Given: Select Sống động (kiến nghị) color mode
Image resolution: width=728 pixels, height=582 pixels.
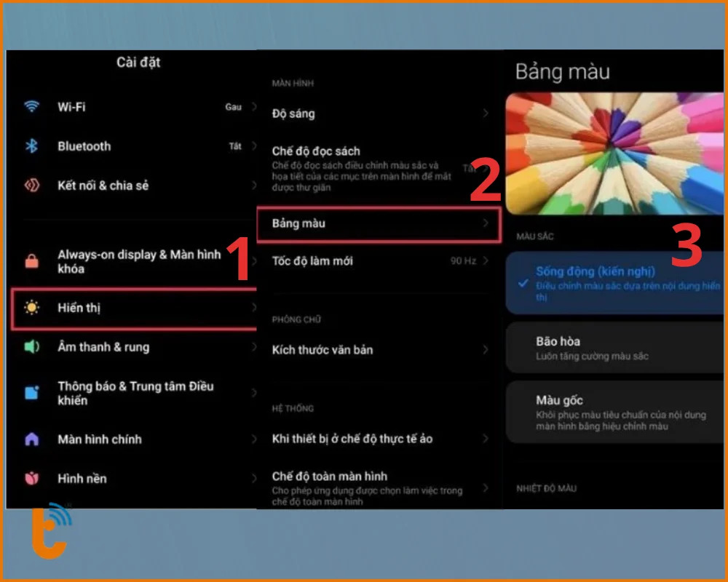Looking at the screenshot, I should (x=614, y=283).
